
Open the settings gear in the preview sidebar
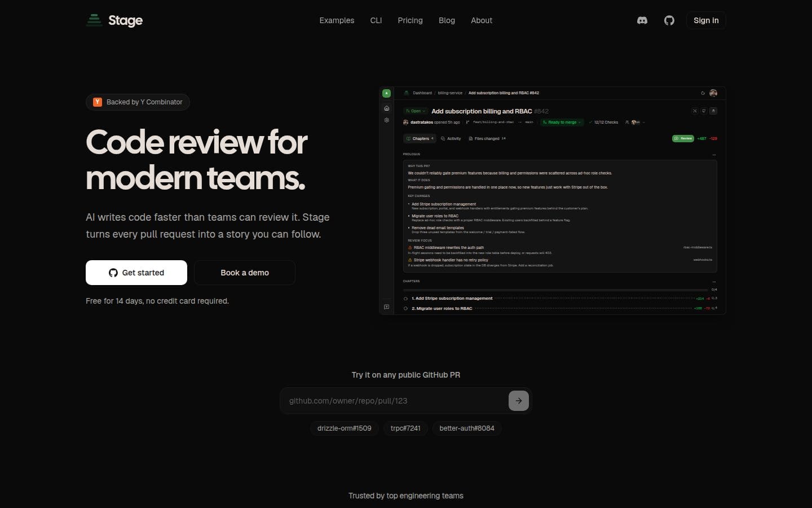(386, 120)
